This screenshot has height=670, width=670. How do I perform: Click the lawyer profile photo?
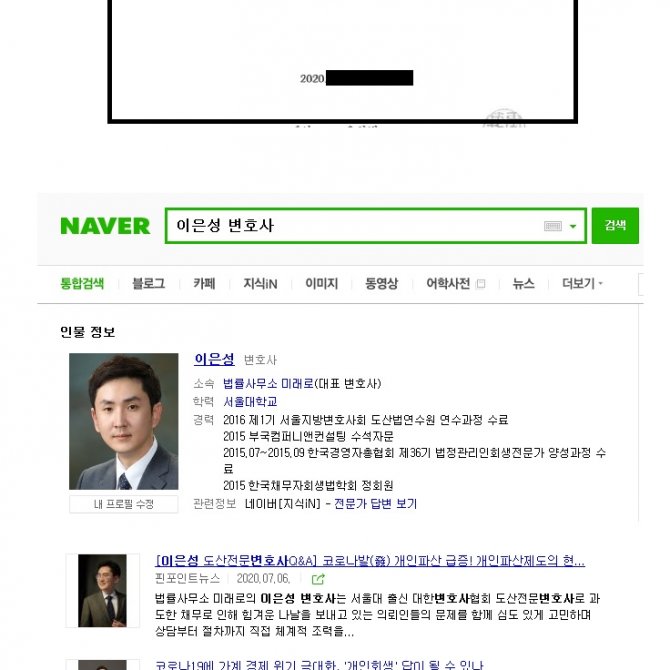[123, 421]
